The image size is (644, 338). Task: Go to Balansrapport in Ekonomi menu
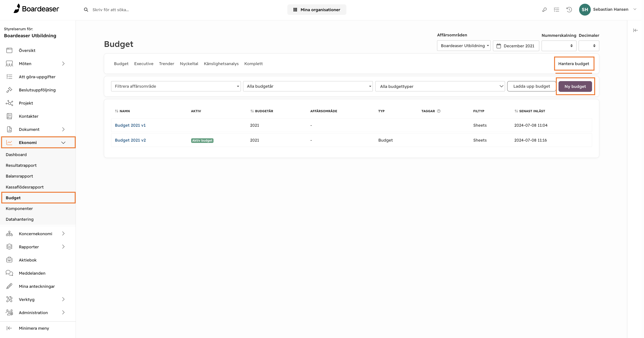[x=19, y=176]
